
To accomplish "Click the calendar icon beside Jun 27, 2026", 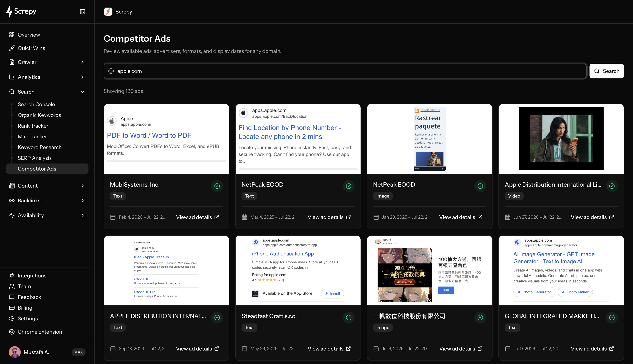I will coord(508,217).
